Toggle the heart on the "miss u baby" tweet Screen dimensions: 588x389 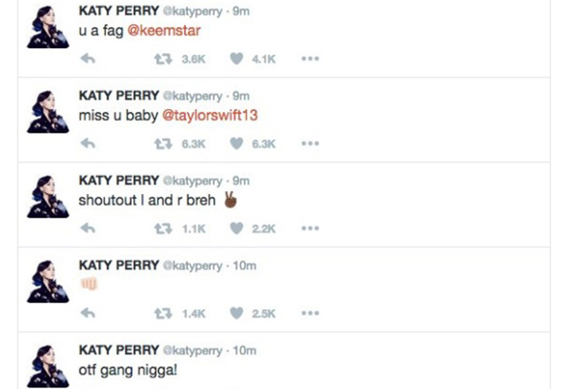click(x=237, y=144)
